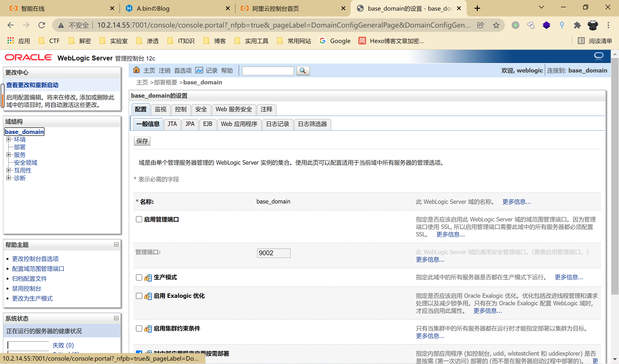Bookmark this page with the star icon
This screenshot has width=619, height=364.
496,25
